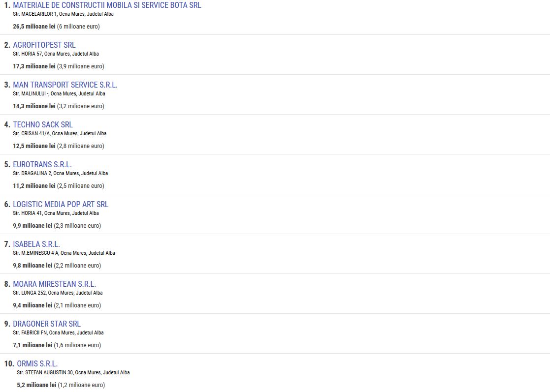This screenshot has width=550, height=392.
Task: Open MAN TRANSPORT SERVICE S.R.L. link
Action: (x=65, y=85)
